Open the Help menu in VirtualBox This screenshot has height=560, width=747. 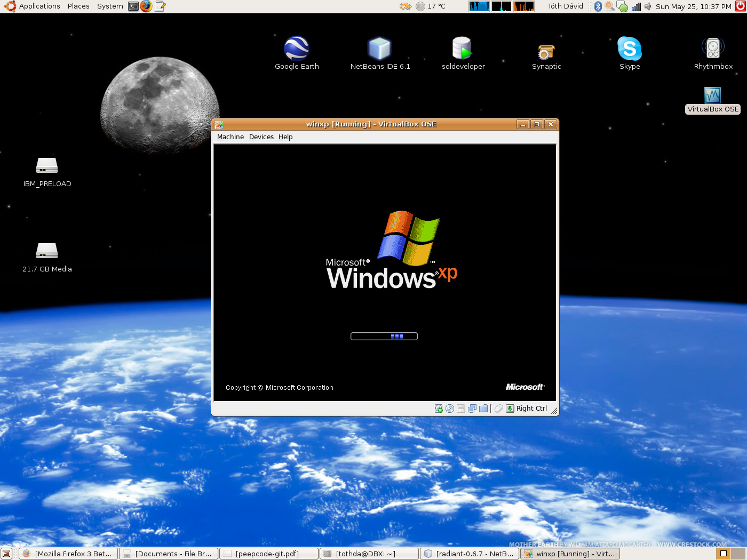tap(285, 137)
